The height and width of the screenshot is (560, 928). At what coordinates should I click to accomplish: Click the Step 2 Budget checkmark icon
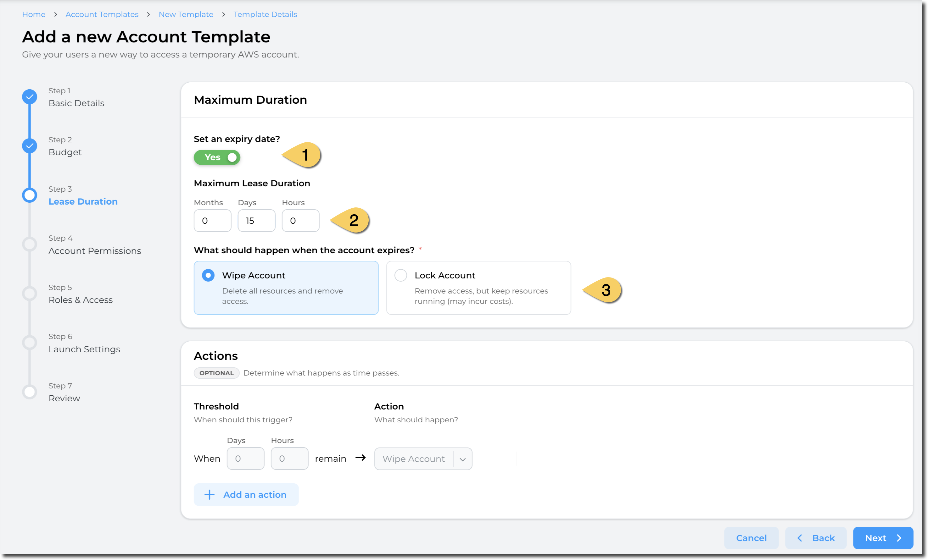pyautogui.click(x=29, y=145)
